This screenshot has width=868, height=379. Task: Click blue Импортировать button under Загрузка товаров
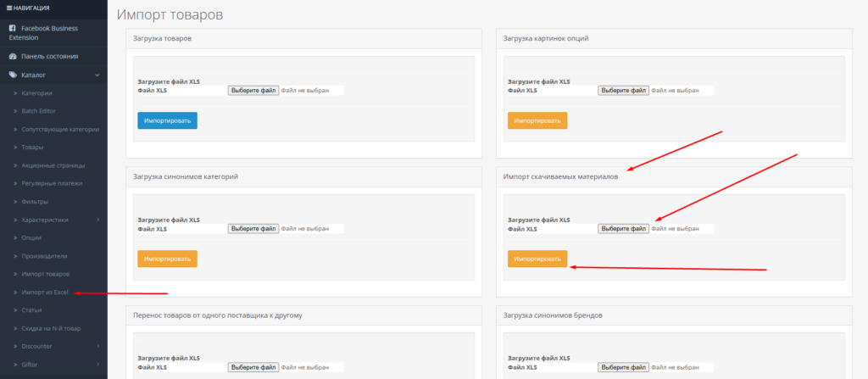(167, 120)
